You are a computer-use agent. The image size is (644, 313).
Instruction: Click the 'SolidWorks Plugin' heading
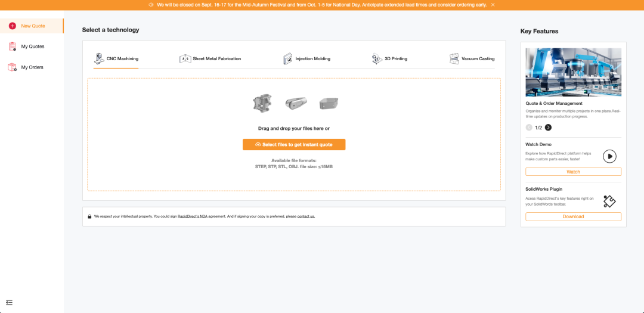click(x=544, y=190)
